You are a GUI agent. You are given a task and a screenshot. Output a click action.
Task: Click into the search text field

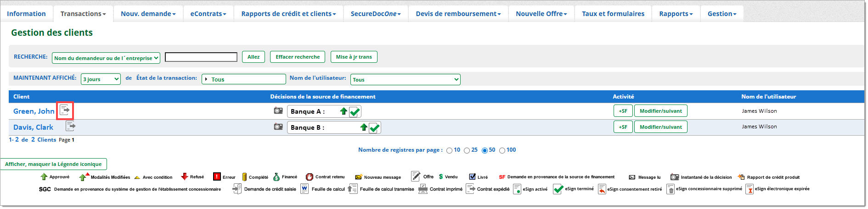point(201,57)
